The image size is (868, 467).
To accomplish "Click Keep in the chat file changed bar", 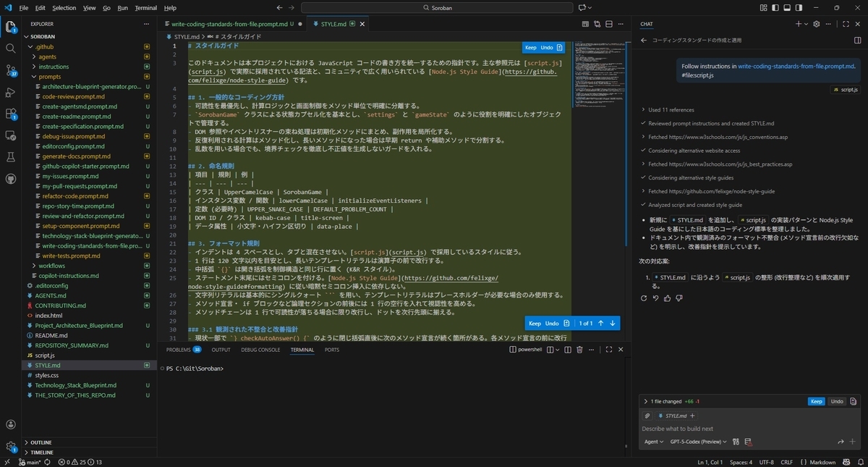I will pos(816,401).
